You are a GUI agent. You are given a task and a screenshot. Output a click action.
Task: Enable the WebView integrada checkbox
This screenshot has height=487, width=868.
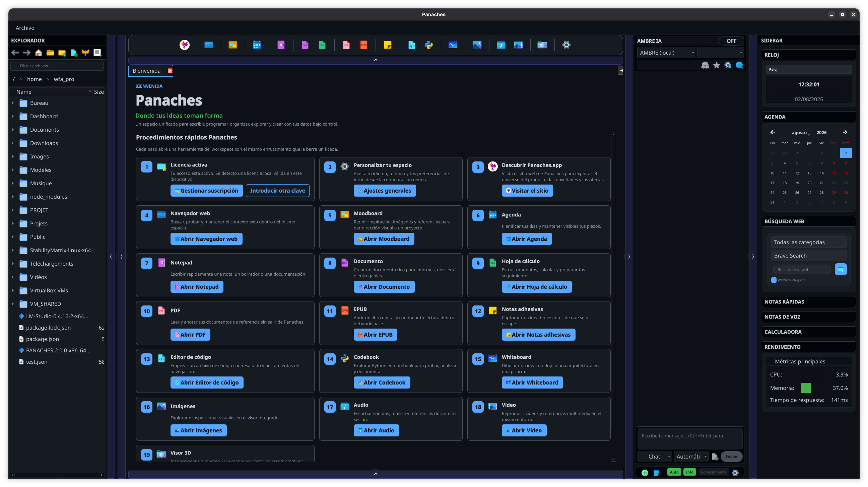[x=774, y=280]
